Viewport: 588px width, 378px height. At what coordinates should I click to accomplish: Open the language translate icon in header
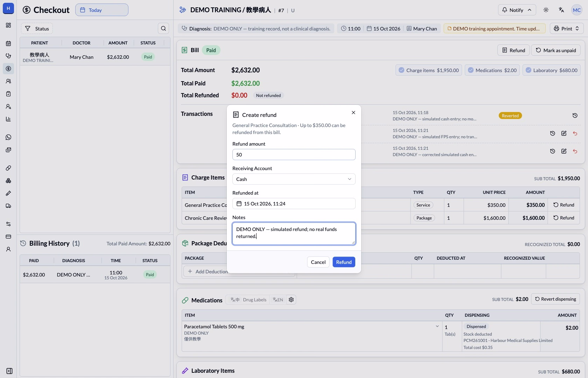click(561, 10)
